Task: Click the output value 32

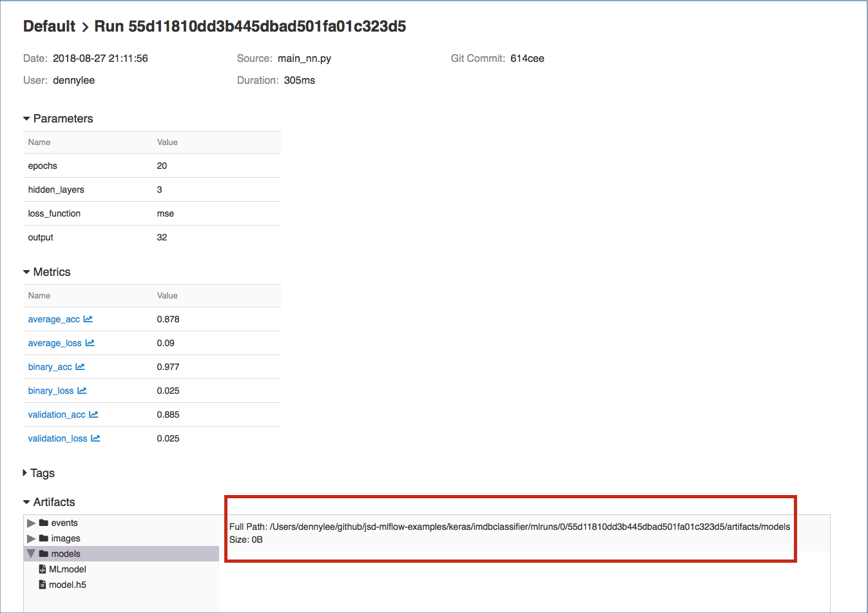Action: tap(162, 237)
